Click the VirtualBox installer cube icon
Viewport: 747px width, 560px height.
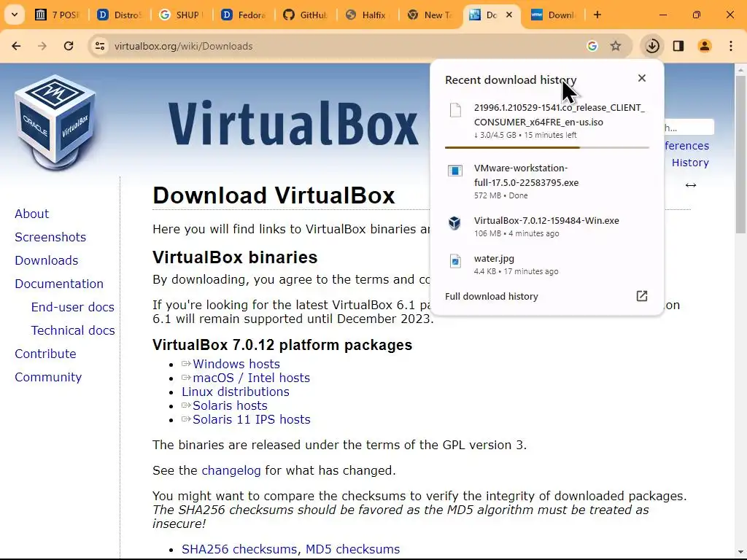[455, 223]
